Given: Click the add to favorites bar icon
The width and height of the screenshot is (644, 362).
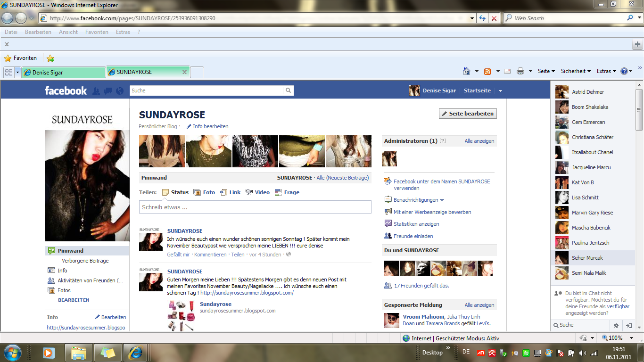Looking at the screenshot, I should pyautogui.click(x=50, y=58).
